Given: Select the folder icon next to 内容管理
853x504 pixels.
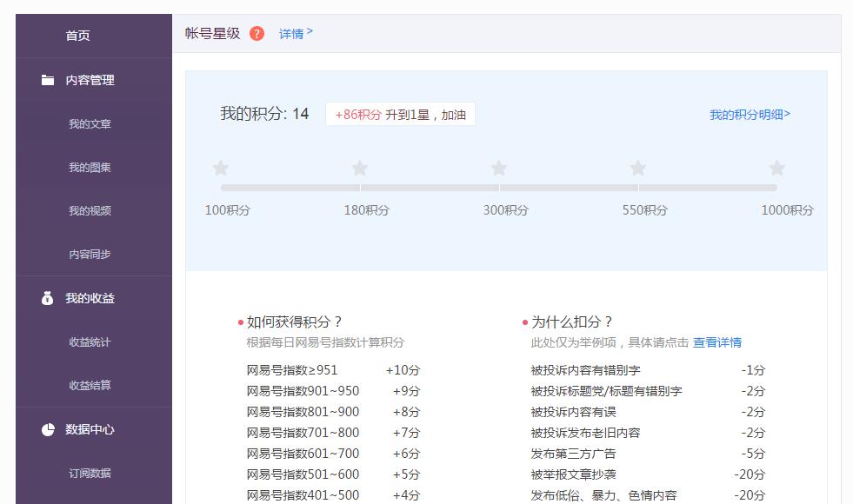Looking at the screenshot, I should (x=47, y=80).
